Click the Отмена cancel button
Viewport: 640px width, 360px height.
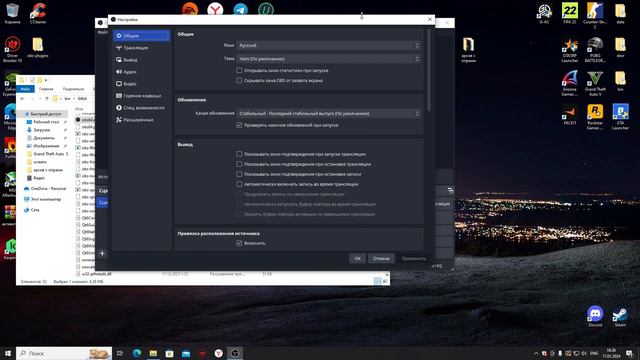pyautogui.click(x=381, y=258)
